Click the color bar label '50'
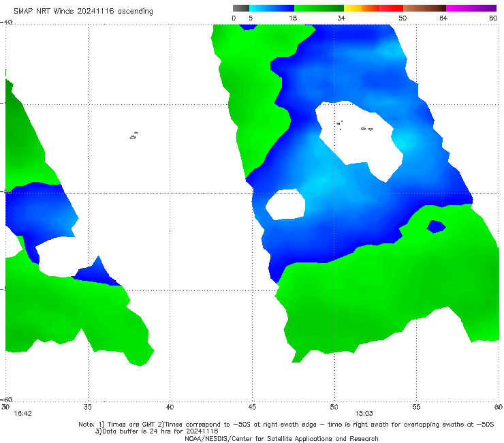 pyautogui.click(x=403, y=18)
